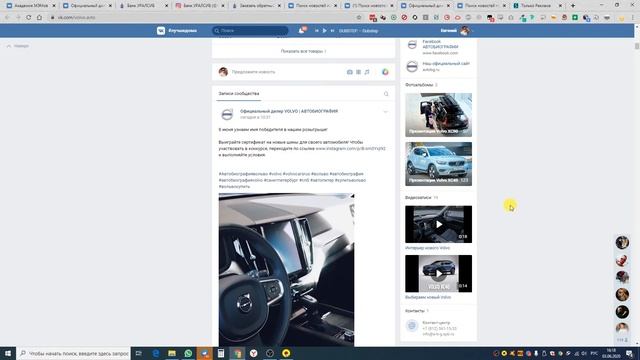The width and height of the screenshot is (640, 360).
Task: Open 'Наш официальный сайт' link
Action: (446, 64)
